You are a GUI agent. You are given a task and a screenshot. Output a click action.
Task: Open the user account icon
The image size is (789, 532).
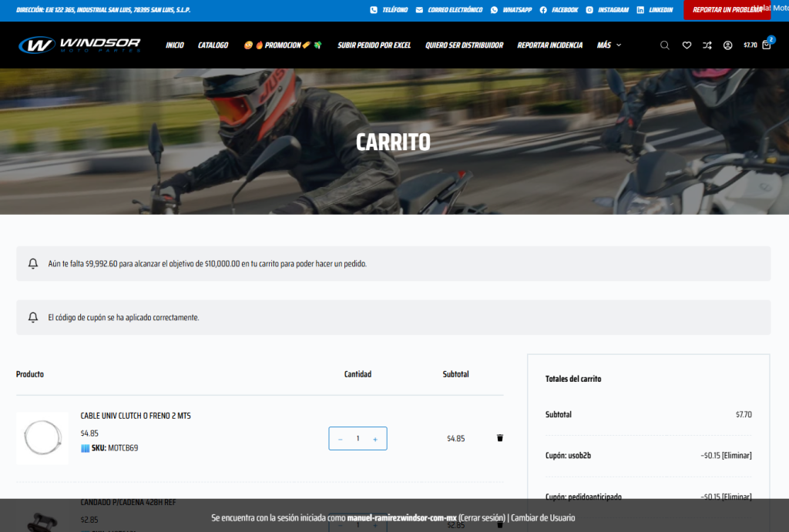click(x=727, y=45)
